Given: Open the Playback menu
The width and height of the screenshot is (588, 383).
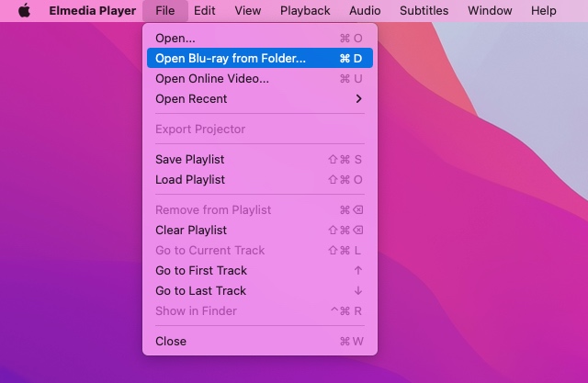Looking at the screenshot, I should [305, 11].
